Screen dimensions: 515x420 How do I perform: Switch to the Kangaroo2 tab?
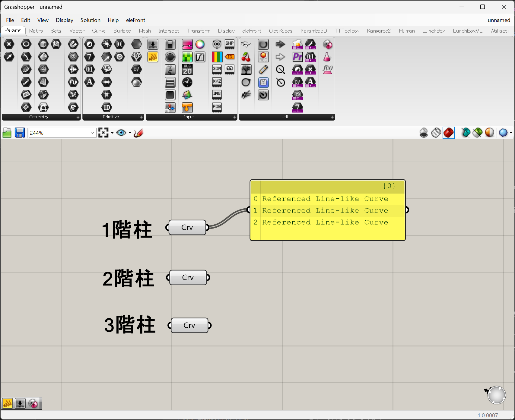tap(379, 31)
